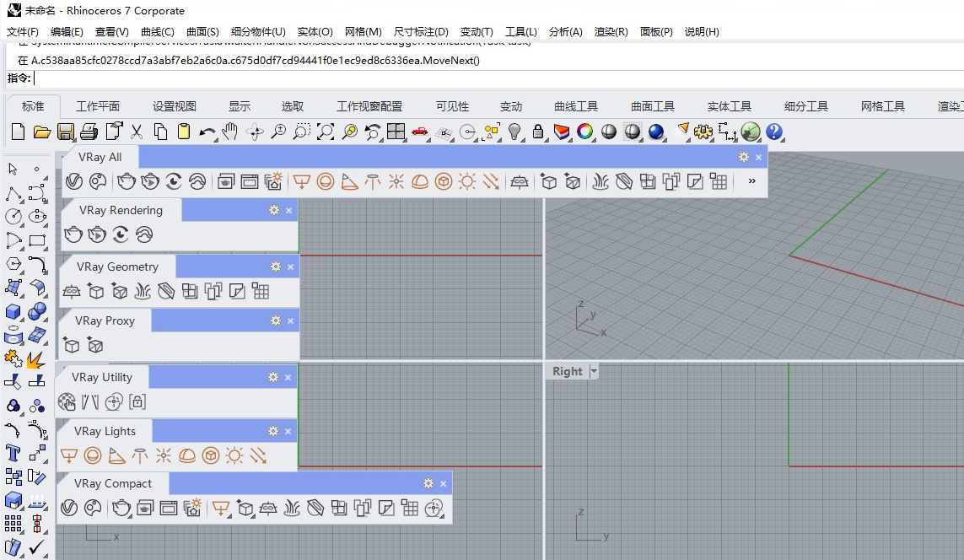Open the 面板(P) menu
The height and width of the screenshot is (560, 964).
[656, 31]
